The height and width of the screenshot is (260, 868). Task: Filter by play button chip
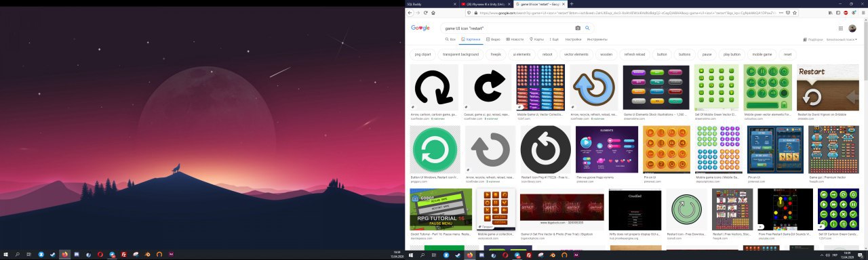pos(732,54)
